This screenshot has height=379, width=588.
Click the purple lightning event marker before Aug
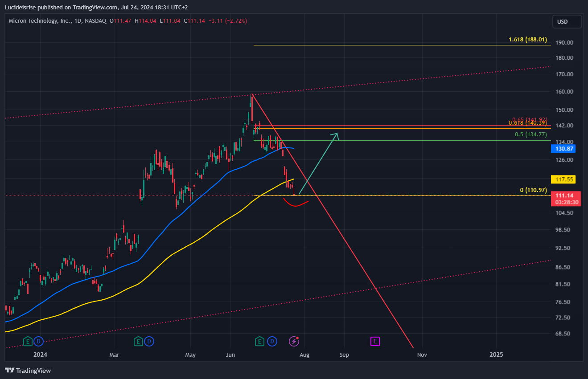[x=294, y=342]
